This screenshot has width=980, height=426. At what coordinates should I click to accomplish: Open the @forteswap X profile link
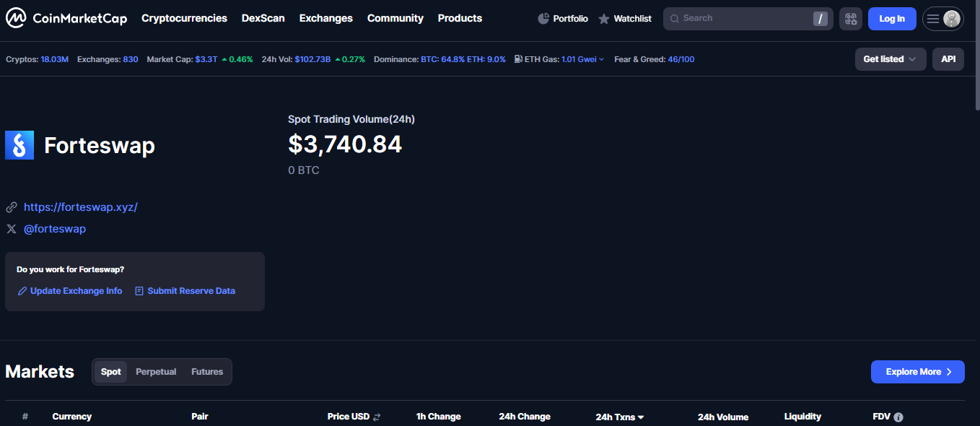(x=55, y=229)
